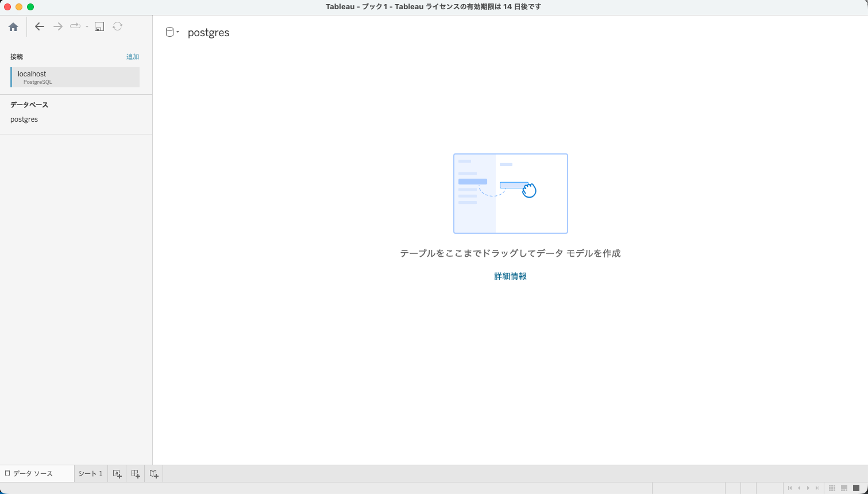868x494 pixels.
Task: Click the Home icon in the toolbar
Action: [13, 26]
